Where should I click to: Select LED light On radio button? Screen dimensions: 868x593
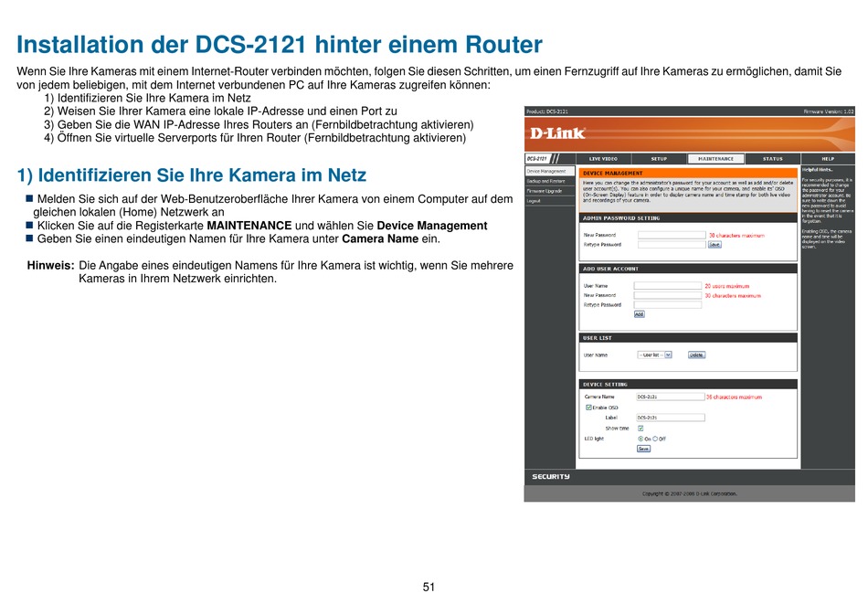point(640,439)
